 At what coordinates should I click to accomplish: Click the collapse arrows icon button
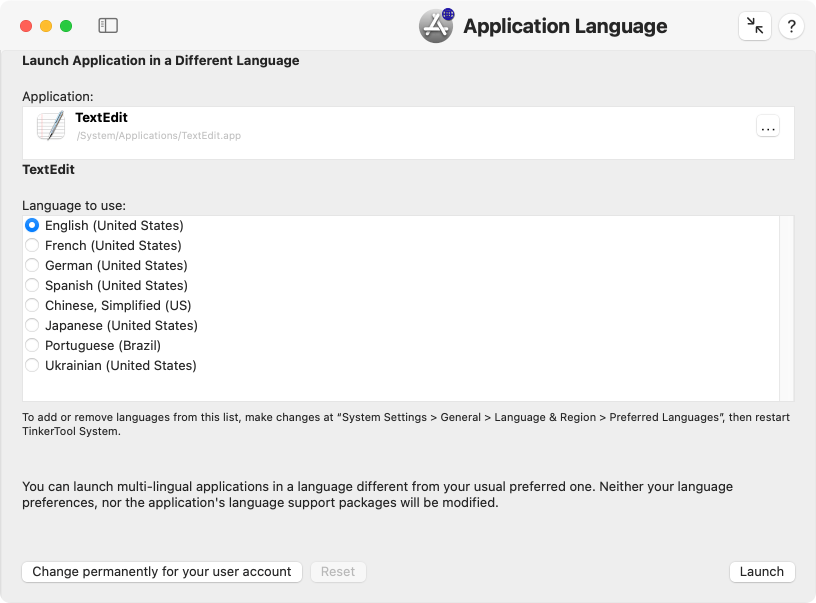755,25
